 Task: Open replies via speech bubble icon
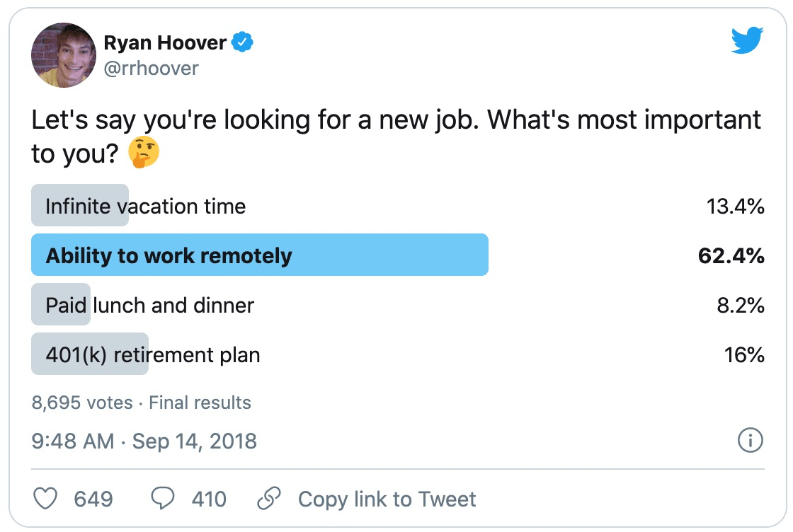click(x=163, y=498)
